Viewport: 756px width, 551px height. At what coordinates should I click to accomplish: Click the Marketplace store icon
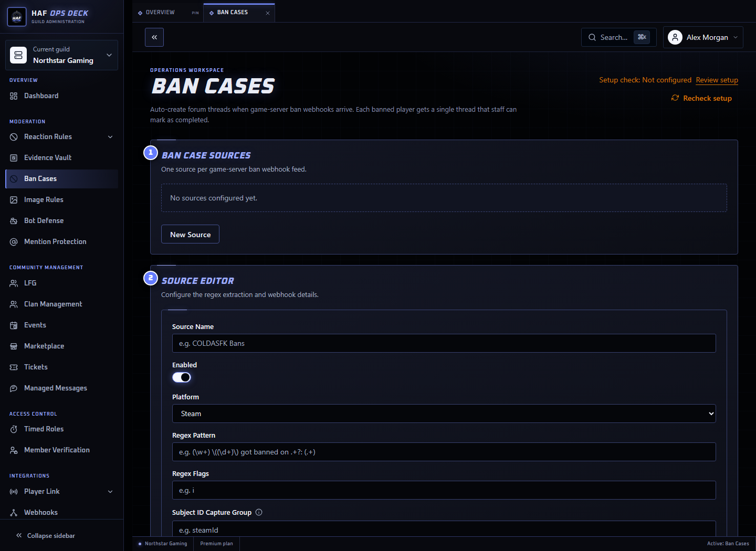point(14,346)
